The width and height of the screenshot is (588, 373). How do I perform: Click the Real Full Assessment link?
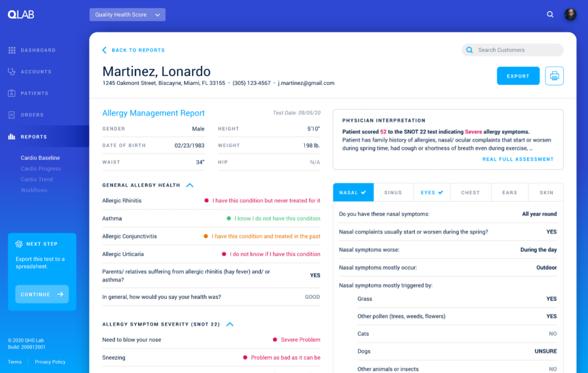click(518, 159)
